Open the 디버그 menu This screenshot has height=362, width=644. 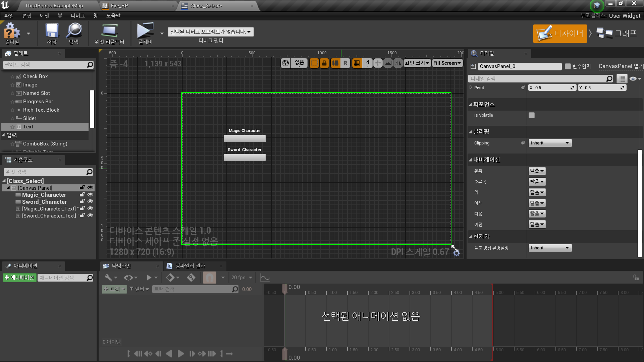77,15
